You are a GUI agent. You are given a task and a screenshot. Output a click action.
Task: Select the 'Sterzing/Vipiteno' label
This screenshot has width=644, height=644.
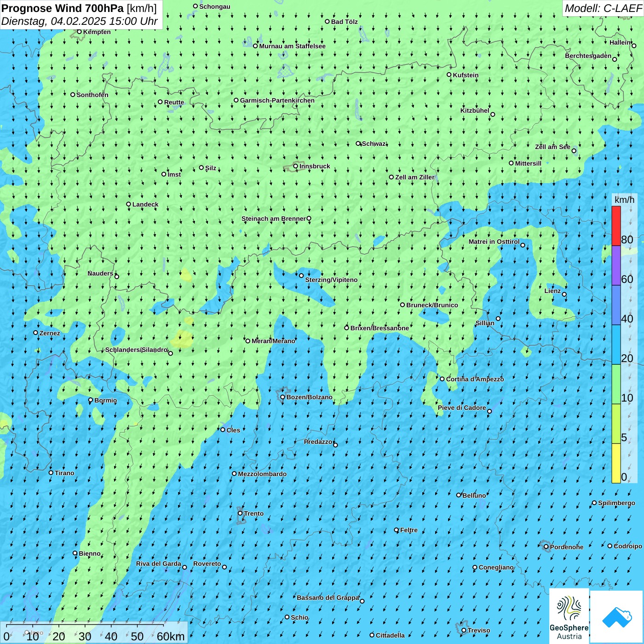331,280
